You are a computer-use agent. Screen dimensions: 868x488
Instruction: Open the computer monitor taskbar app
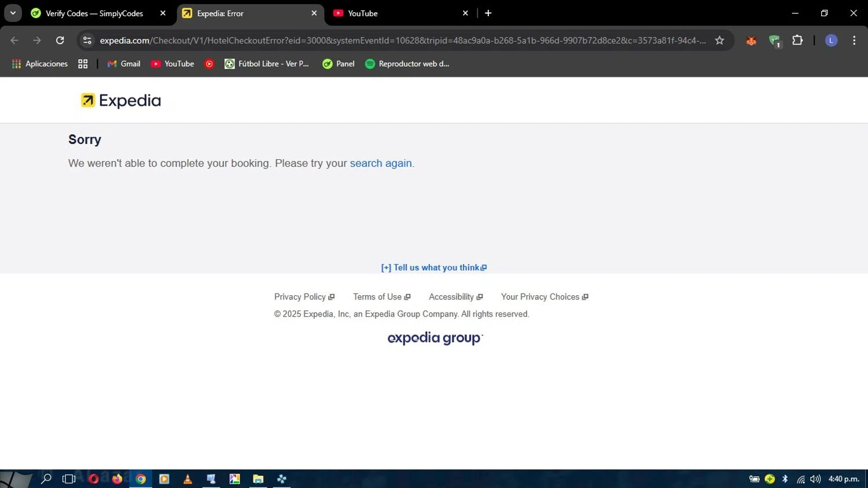click(x=211, y=479)
